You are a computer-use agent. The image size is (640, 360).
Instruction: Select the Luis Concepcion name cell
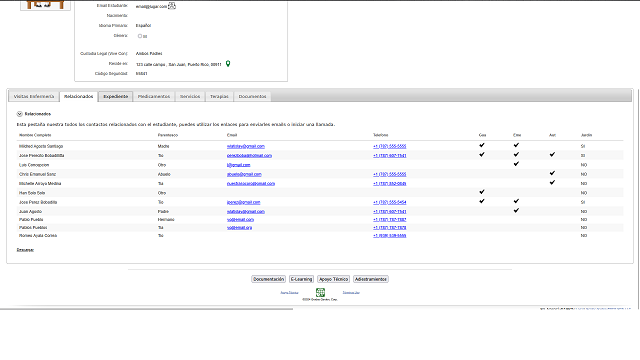[34, 165]
